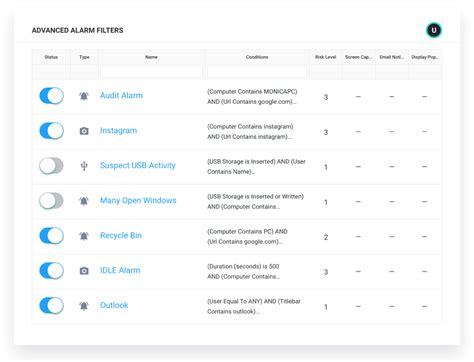Click conditions text 'User Equal To ANY'
Image resolution: width=474 pixels, height=362 pixels.
[x=235, y=301]
